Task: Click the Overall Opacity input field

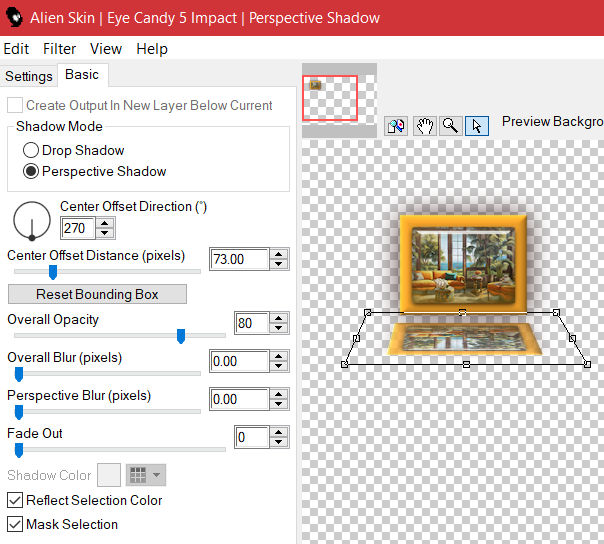Action: 252,323
